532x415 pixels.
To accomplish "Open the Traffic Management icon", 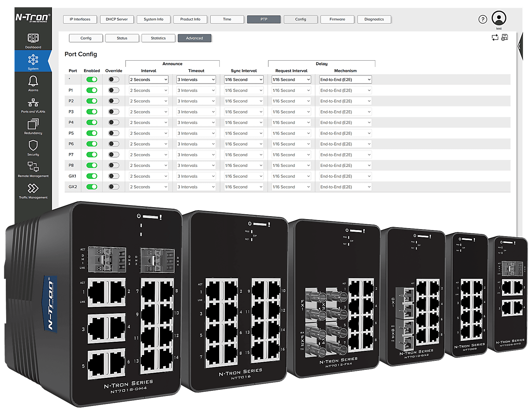I will [x=33, y=188].
